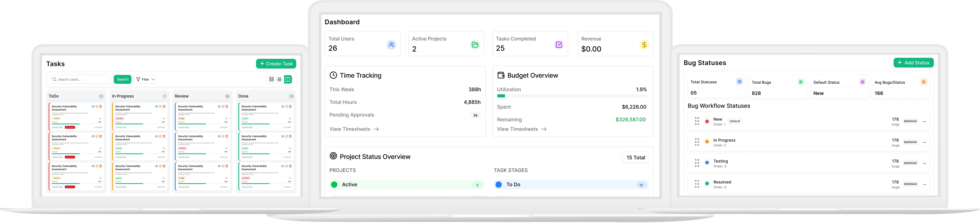Grab the drag handle of In Progress status

pyautogui.click(x=697, y=142)
